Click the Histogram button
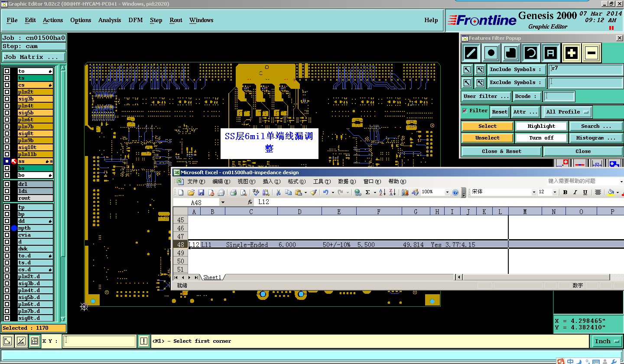 click(x=596, y=138)
